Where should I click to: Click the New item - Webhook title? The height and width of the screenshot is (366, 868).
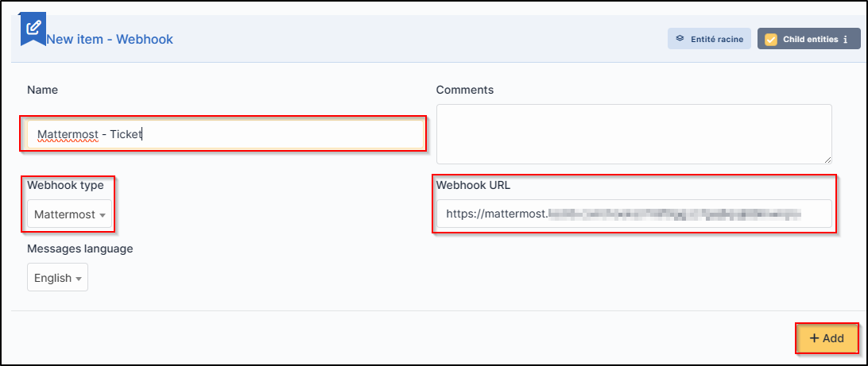pos(110,39)
